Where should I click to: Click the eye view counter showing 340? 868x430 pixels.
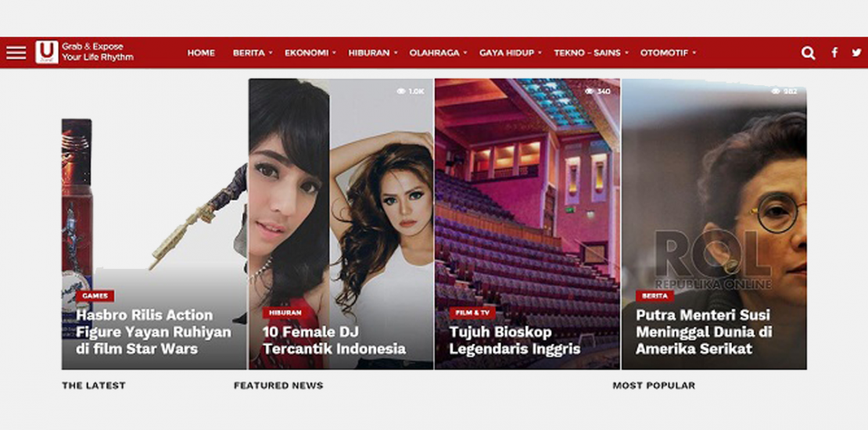point(597,91)
